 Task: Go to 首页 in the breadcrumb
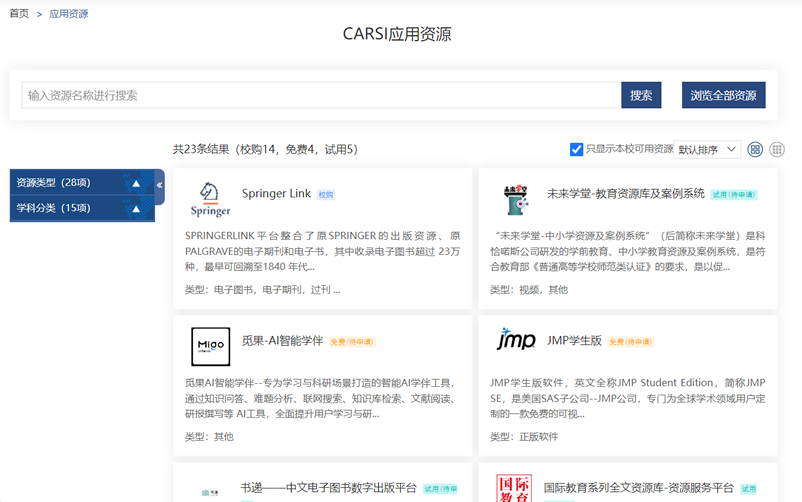(x=19, y=14)
